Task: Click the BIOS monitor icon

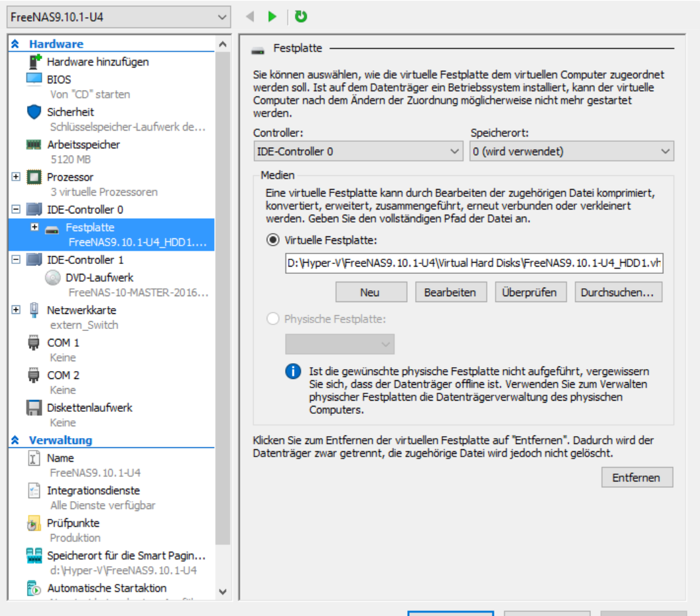Action: (x=34, y=79)
